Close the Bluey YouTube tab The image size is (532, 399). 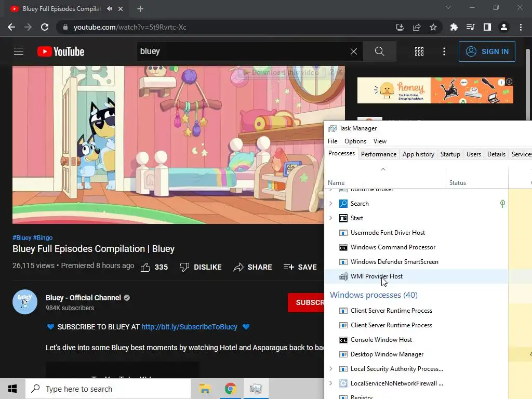click(x=121, y=9)
